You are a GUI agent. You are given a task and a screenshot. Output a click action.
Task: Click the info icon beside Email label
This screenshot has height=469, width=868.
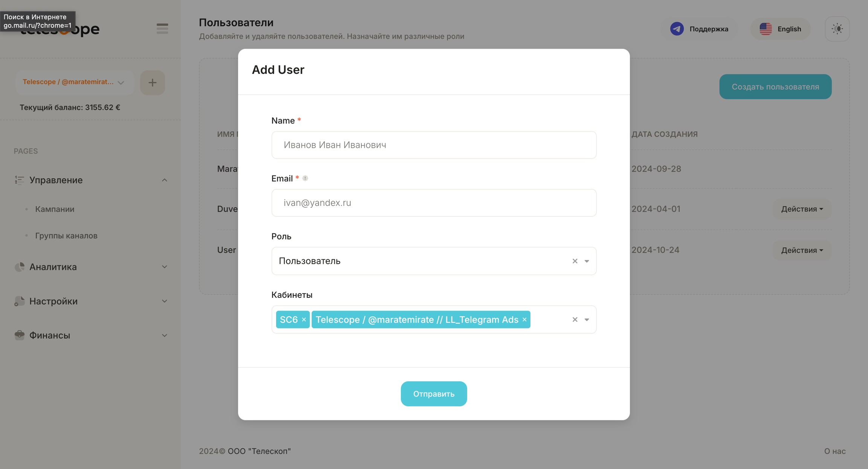(x=305, y=178)
